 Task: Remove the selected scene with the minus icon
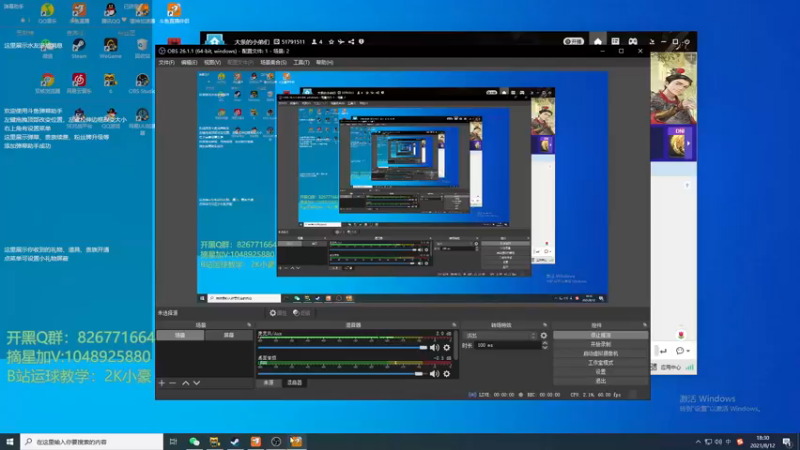[x=172, y=383]
